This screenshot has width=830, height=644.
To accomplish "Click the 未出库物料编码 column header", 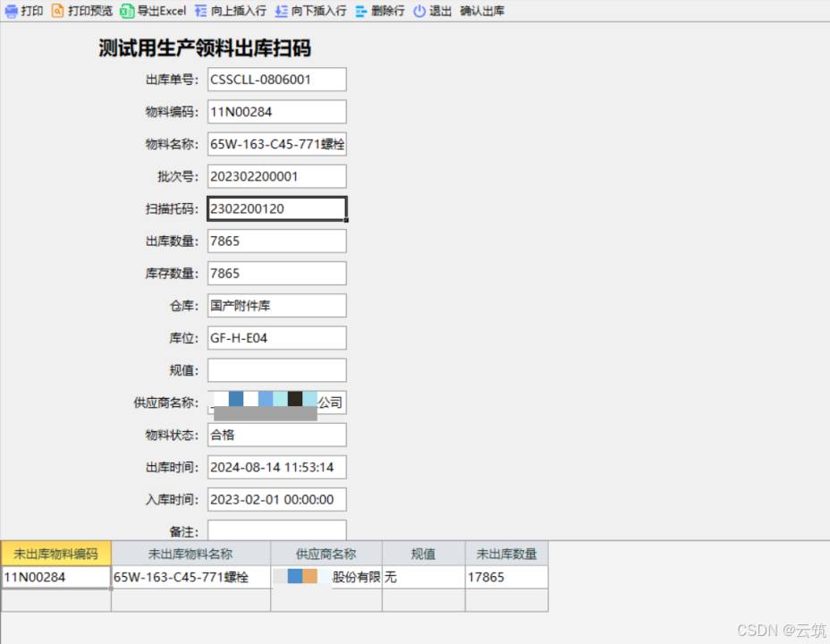I will [55, 554].
